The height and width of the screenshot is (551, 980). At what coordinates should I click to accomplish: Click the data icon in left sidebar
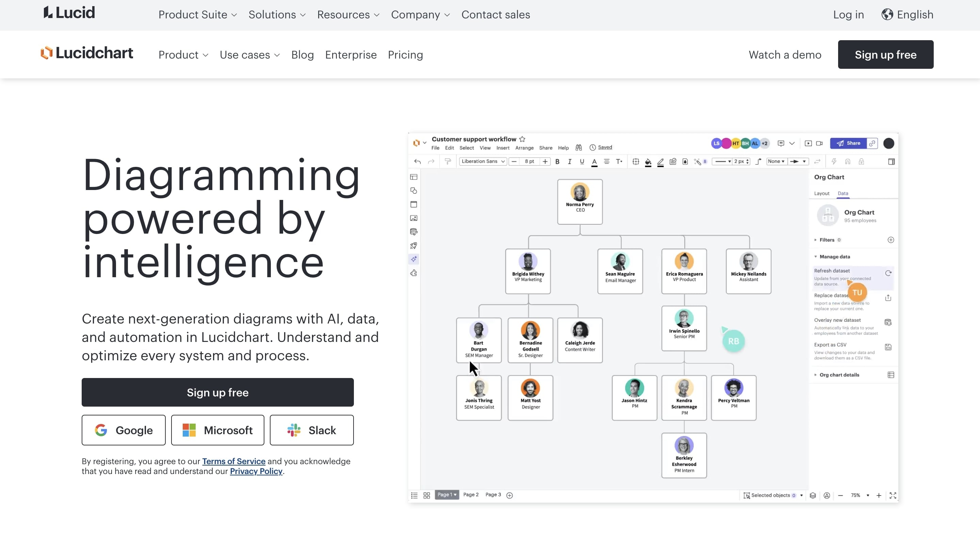coord(413,232)
